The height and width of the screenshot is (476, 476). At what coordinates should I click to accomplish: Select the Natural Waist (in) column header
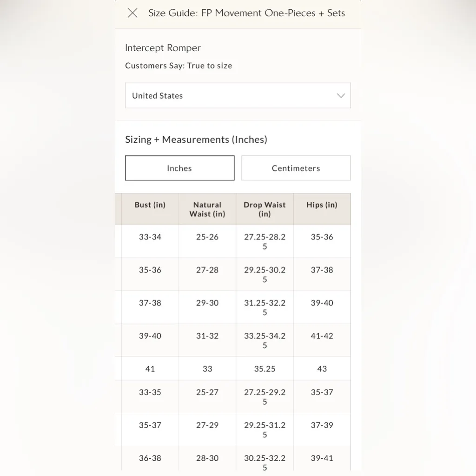coord(207,209)
